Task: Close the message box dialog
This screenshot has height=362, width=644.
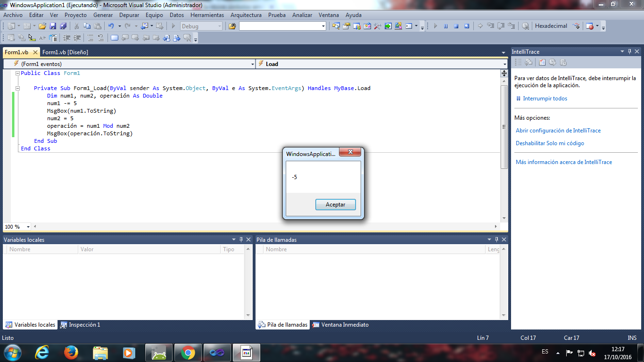Action: pos(350,152)
